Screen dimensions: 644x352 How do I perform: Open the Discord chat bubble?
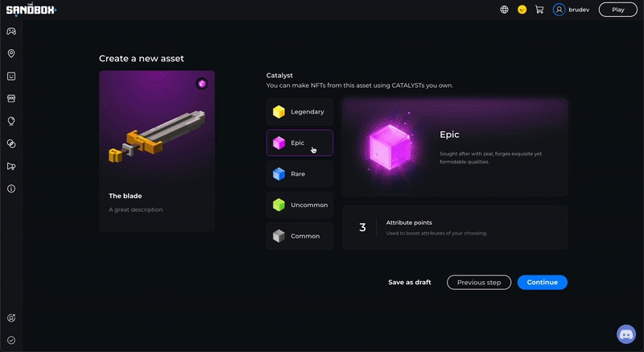coord(625,333)
